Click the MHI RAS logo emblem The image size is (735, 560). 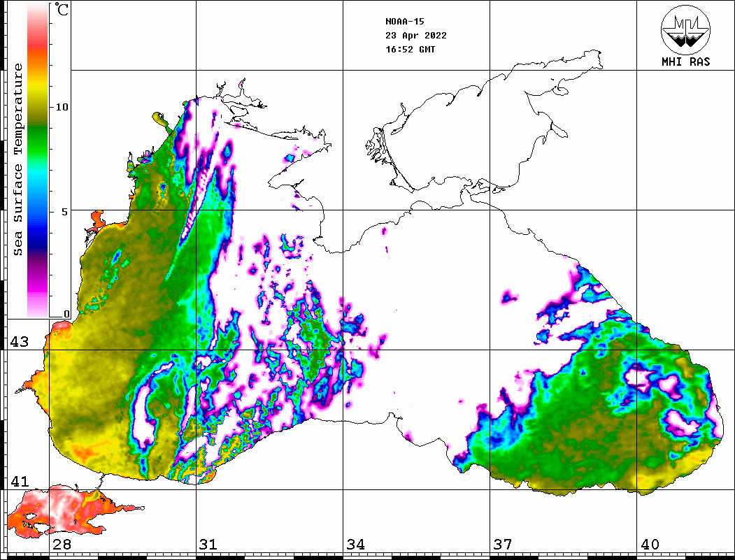(x=686, y=29)
